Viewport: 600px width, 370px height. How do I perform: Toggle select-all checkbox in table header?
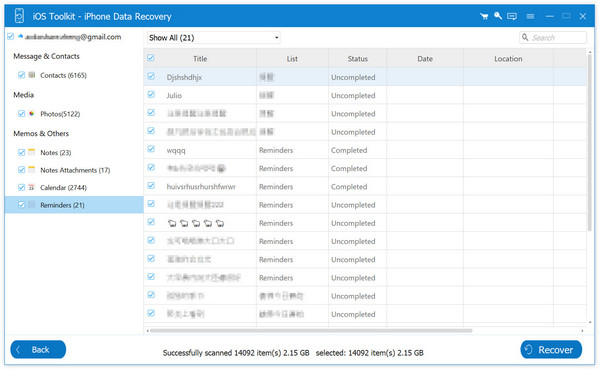tap(151, 58)
